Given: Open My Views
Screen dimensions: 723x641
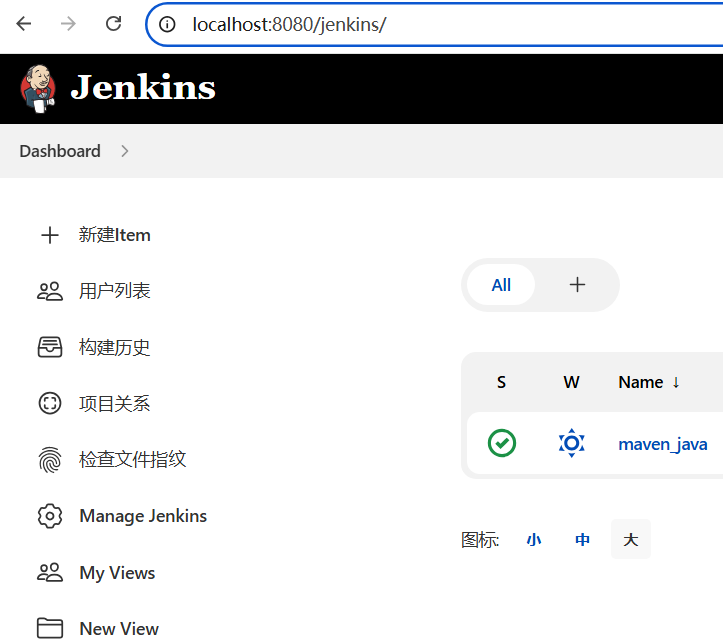Looking at the screenshot, I should 117,573.
